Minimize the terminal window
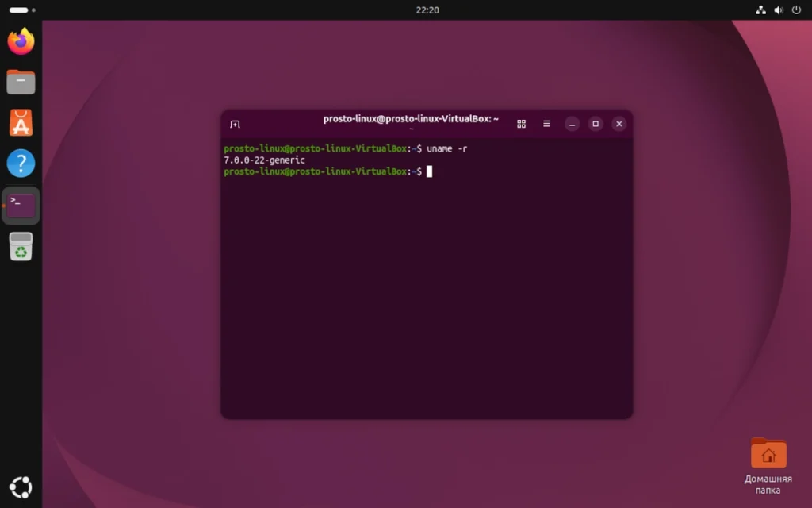Screen dimensions: 812x508 (x=572, y=124)
